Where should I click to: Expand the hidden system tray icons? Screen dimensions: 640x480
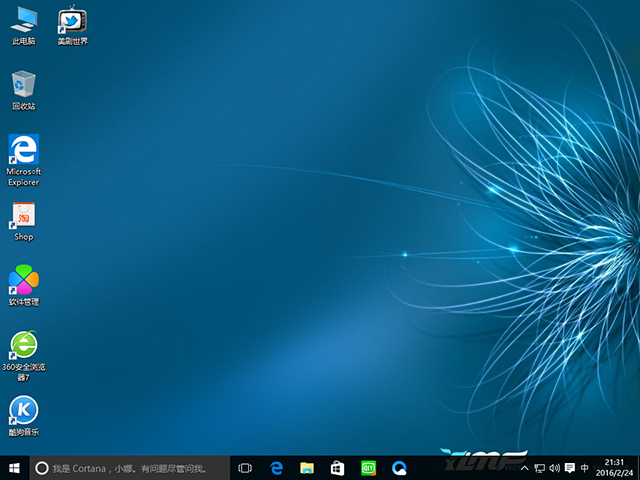(526, 467)
